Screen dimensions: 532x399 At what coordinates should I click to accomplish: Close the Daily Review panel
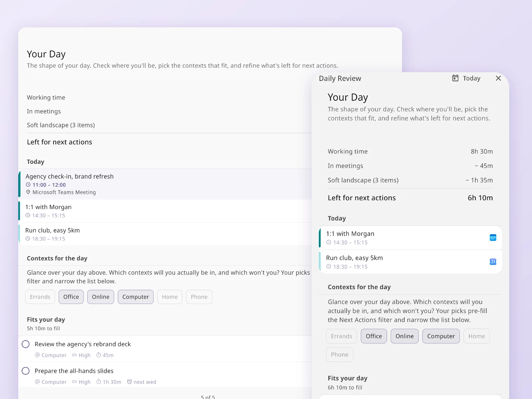pos(499,78)
